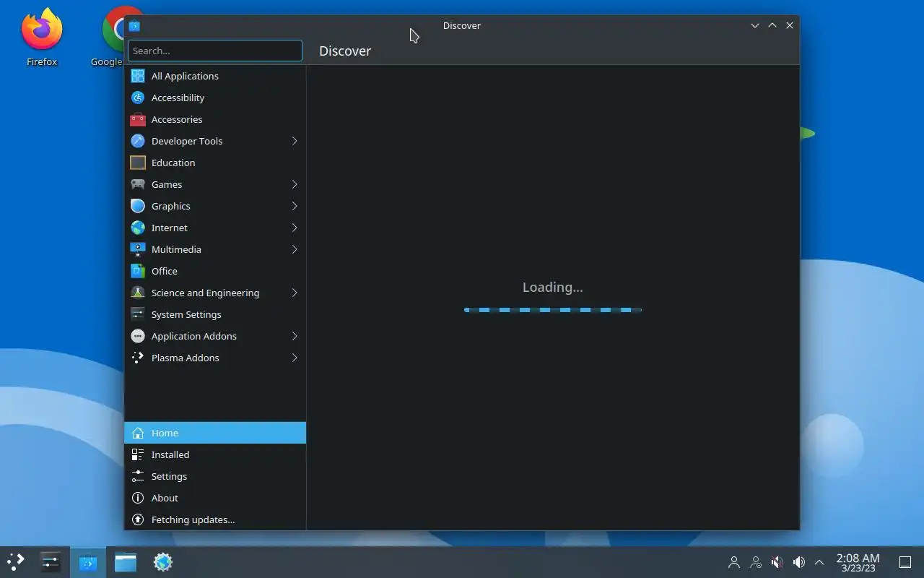
Task: Click the System Settings category icon
Action: tap(138, 314)
